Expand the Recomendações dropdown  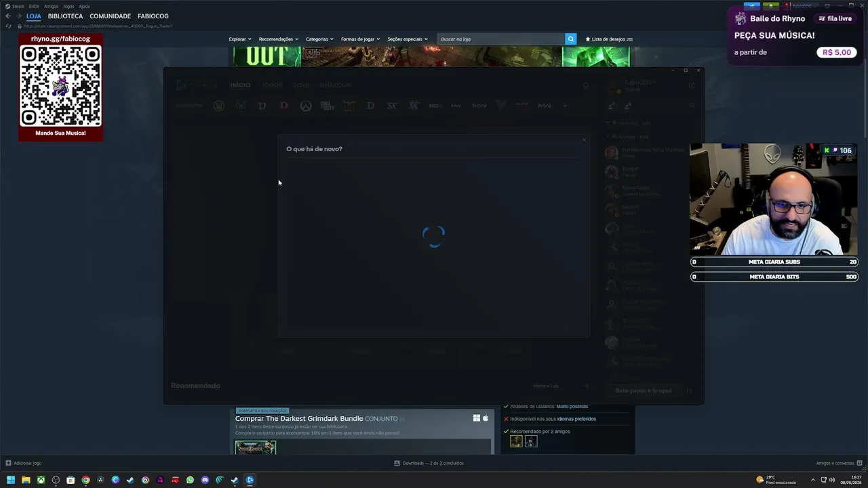[278, 39]
